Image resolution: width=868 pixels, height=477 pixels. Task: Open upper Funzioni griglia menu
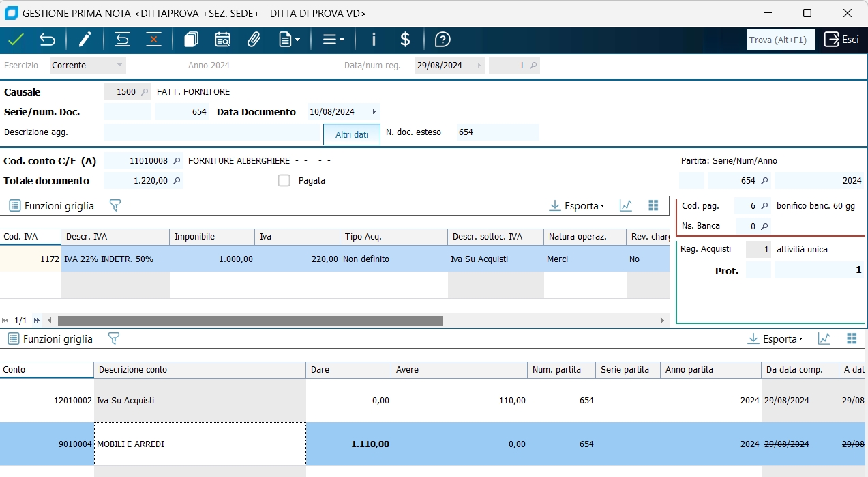(x=51, y=205)
